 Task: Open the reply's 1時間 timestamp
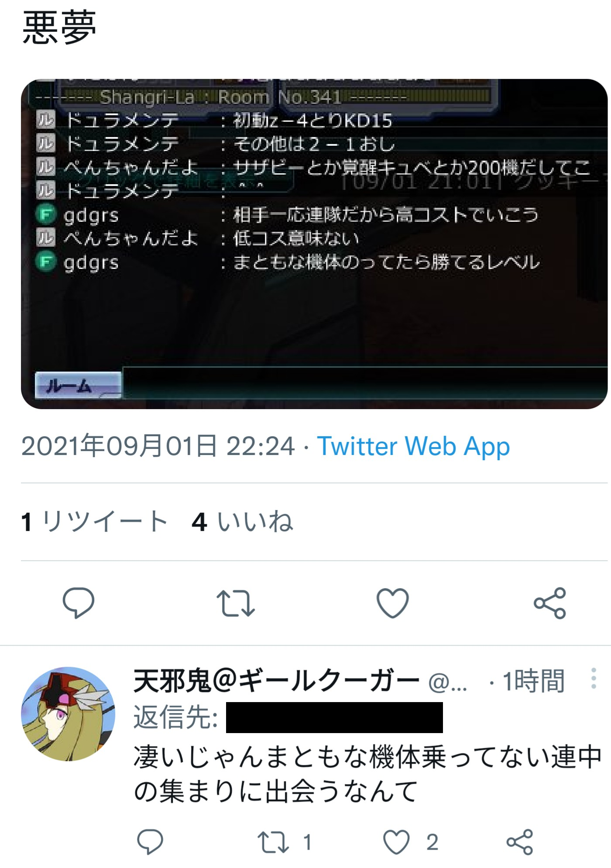tap(534, 681)
